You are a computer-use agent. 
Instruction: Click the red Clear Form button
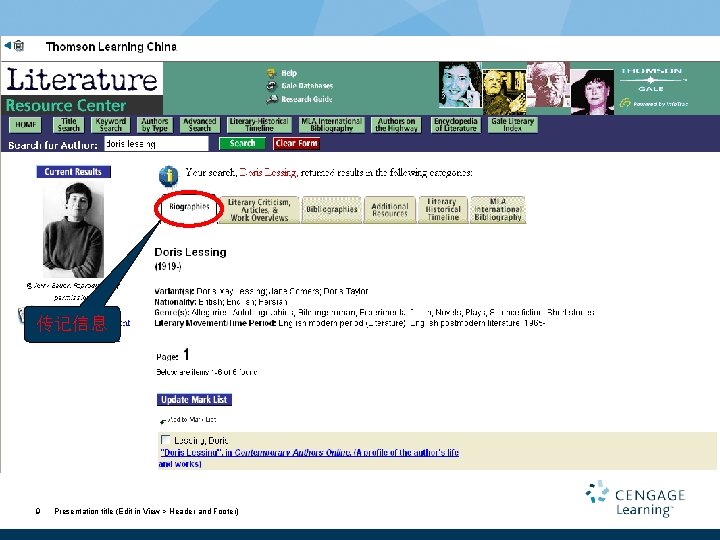point(296,143)
